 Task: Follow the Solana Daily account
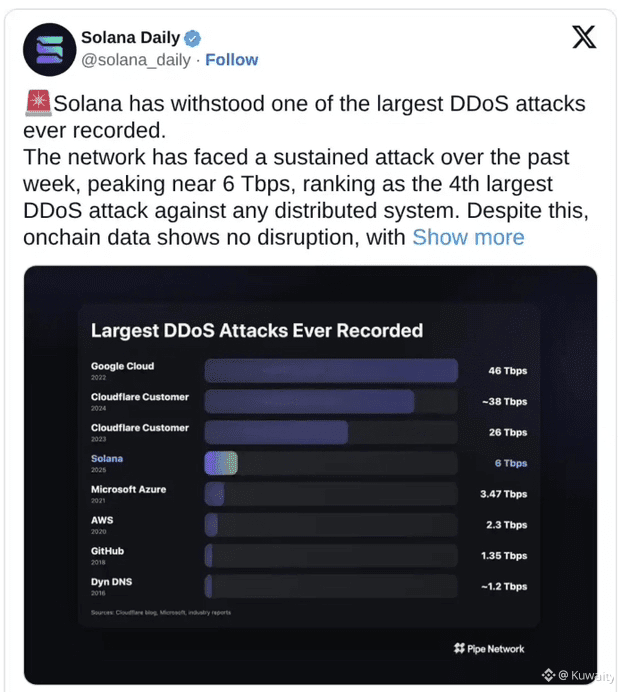(x=232, y=60)
